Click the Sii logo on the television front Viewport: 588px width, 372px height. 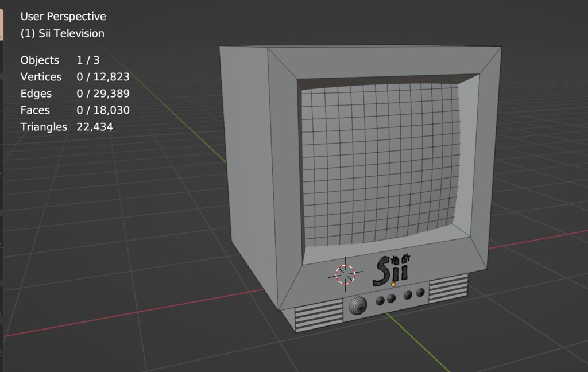coord(393,269)
